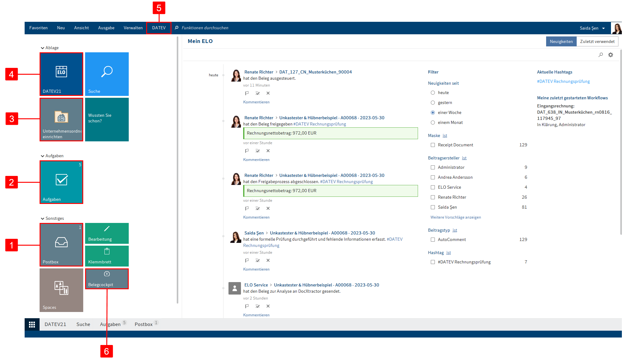
Task: Check the ELO Service filter checkbox
Action: 433,187
